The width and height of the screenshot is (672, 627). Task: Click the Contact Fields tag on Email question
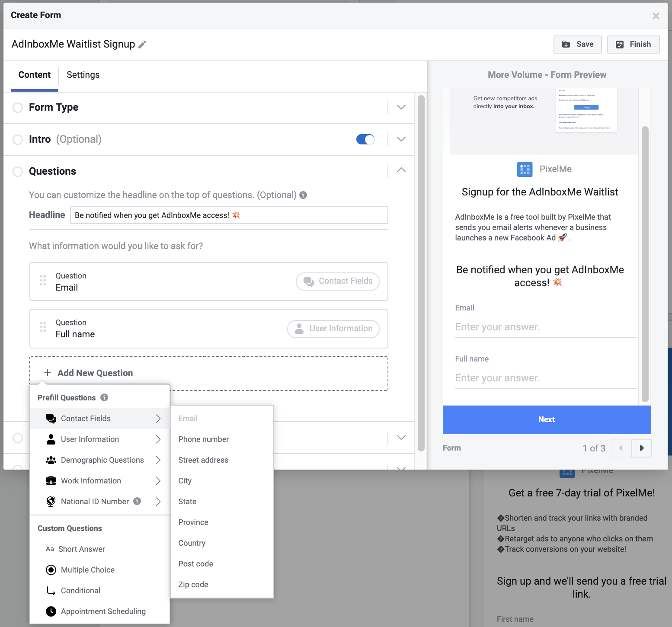338,281
